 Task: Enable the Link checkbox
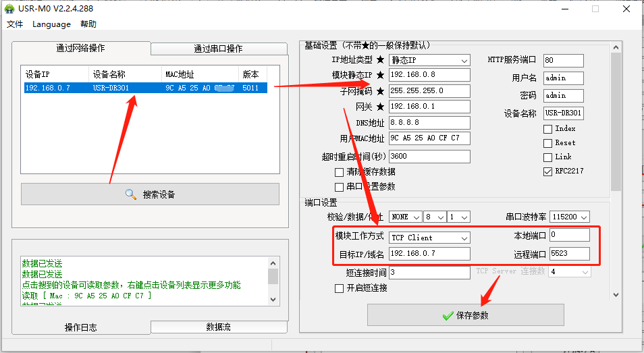[548, 157]
